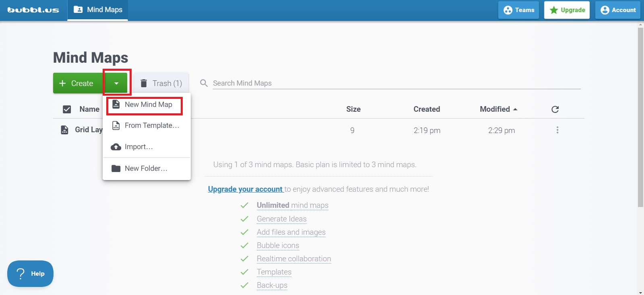Screen dimensions: 644x295
Task: Sort by Modified column header
Action: 498,109
